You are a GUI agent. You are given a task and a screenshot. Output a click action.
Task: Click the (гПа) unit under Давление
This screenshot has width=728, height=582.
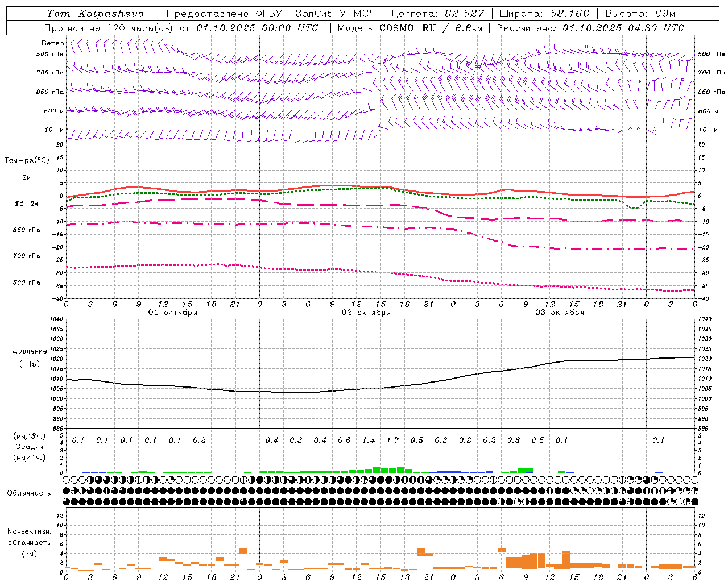coord(30,364)
